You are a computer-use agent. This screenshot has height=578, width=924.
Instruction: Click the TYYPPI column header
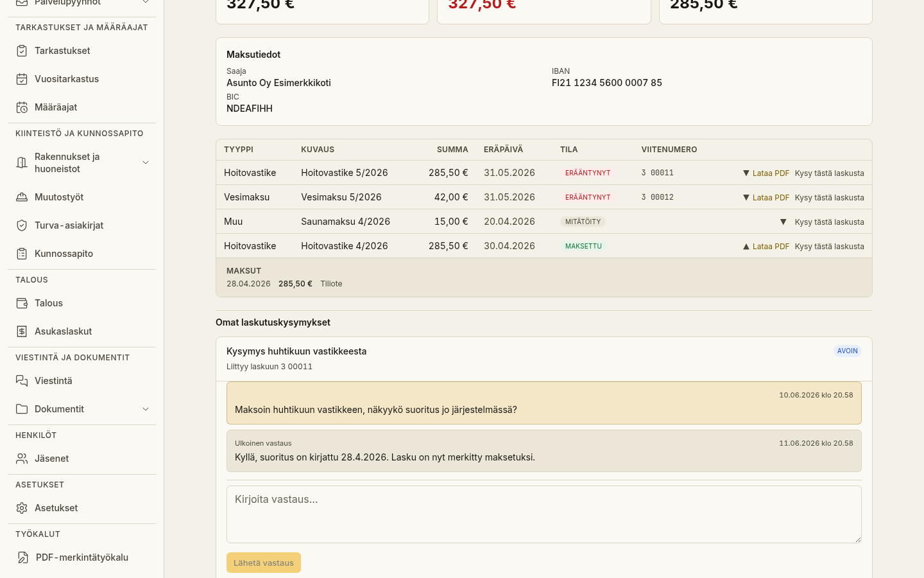pos(239,150)
